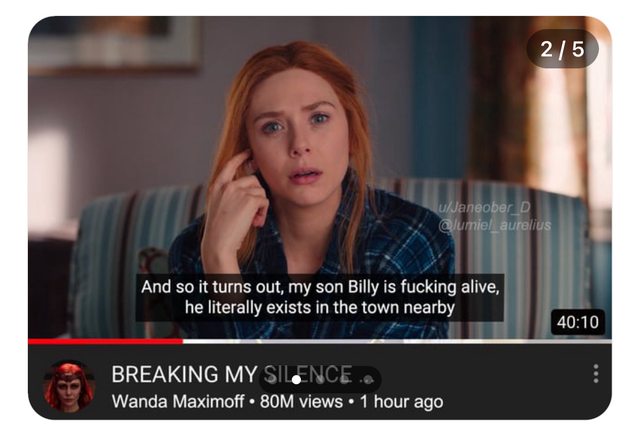Click the red watched progress bar
The image size is (640, 427).
click(x=105, y=341)
